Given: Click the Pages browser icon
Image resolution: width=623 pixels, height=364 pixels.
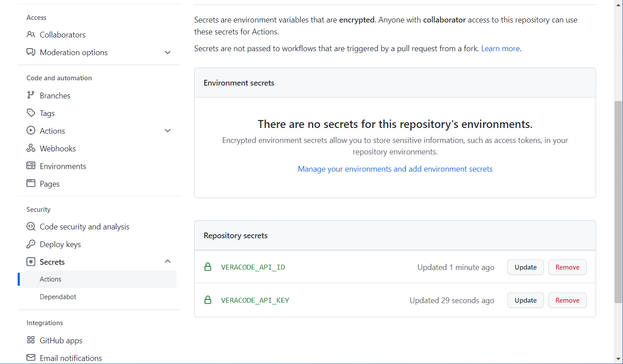Looking at the screenshot, I should coord(31,184).
